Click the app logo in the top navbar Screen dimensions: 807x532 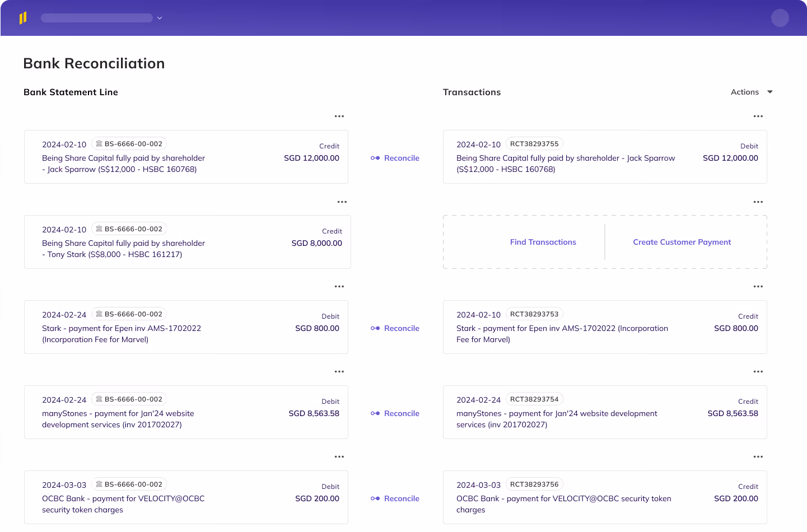[x=23, y=17]
